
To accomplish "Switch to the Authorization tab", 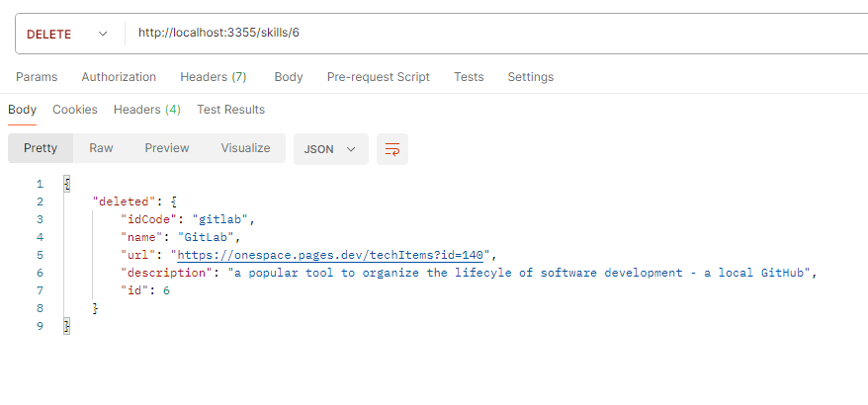I will tap(119, 77).
